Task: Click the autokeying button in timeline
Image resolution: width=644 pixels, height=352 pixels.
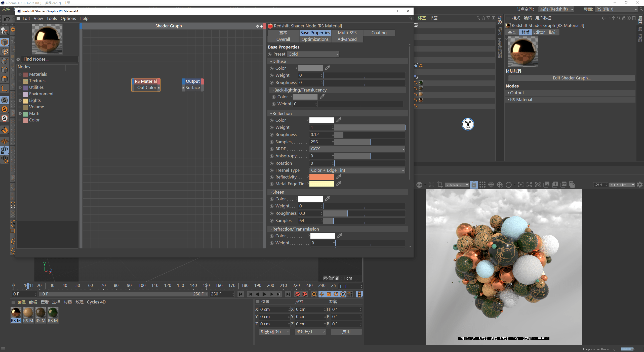Action: [x=305, y=294]
